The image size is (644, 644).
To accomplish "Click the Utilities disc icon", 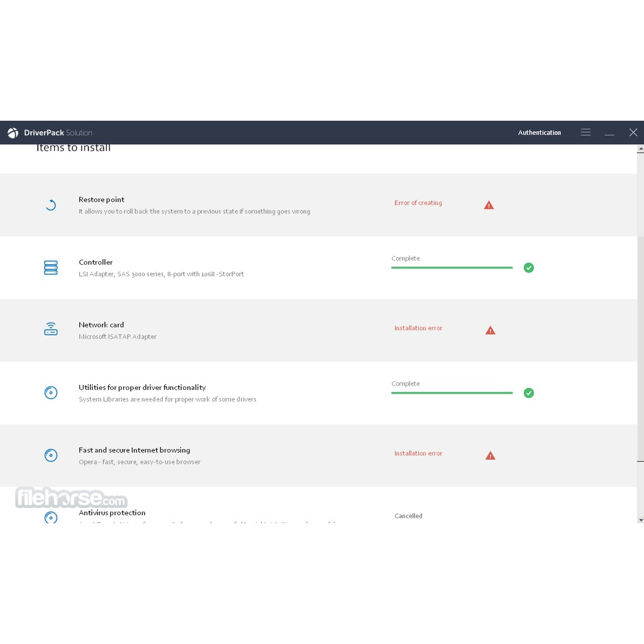I will click(x=51, y=393).
